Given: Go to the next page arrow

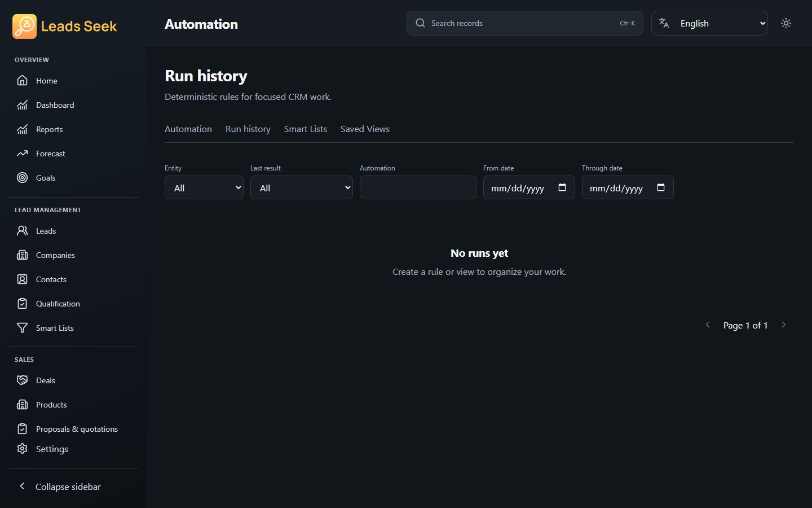Looking at the screenshot, I should coord(783,325).
